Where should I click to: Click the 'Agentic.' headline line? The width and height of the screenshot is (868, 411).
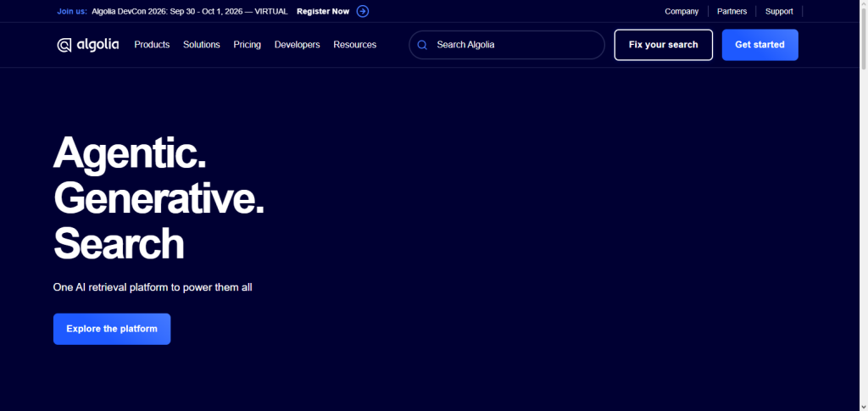pos(130,153)
